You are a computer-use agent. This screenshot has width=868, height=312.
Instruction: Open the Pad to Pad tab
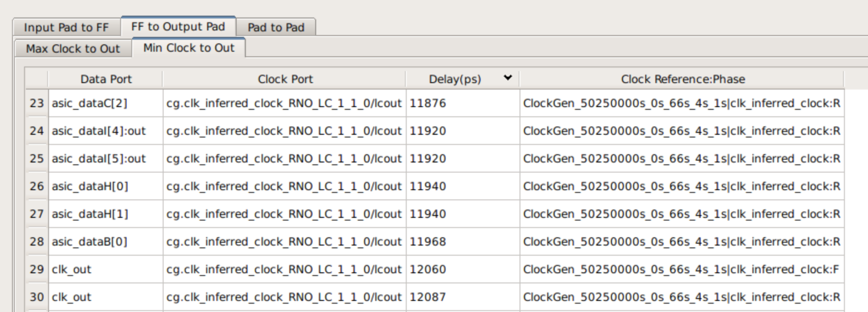(x=276, y=27)
